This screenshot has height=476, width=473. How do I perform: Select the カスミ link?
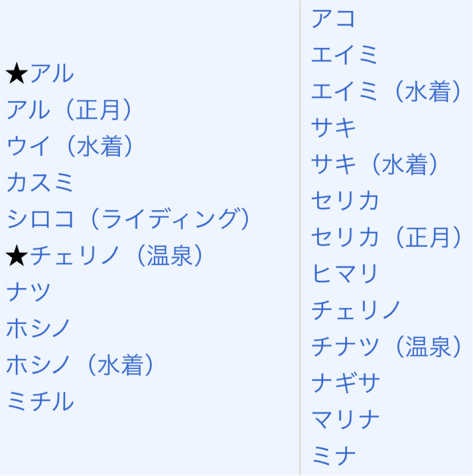click(40, 182)
